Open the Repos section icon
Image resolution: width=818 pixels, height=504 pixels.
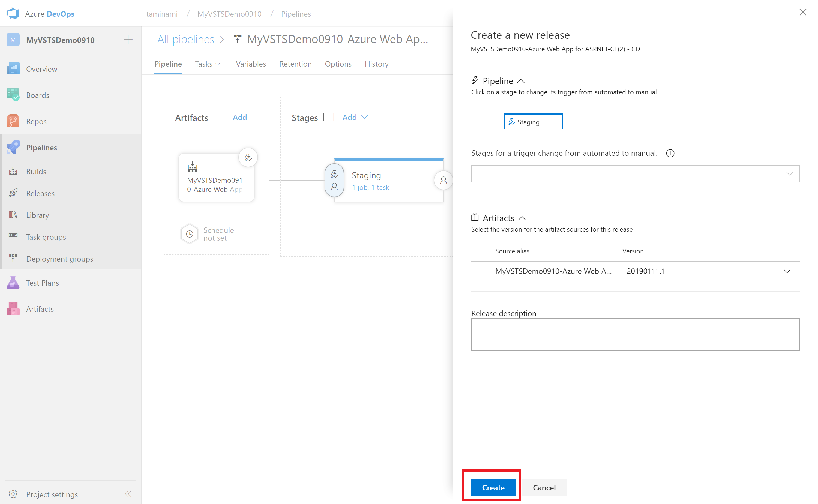pyautogui.click(x=13, y=121)
